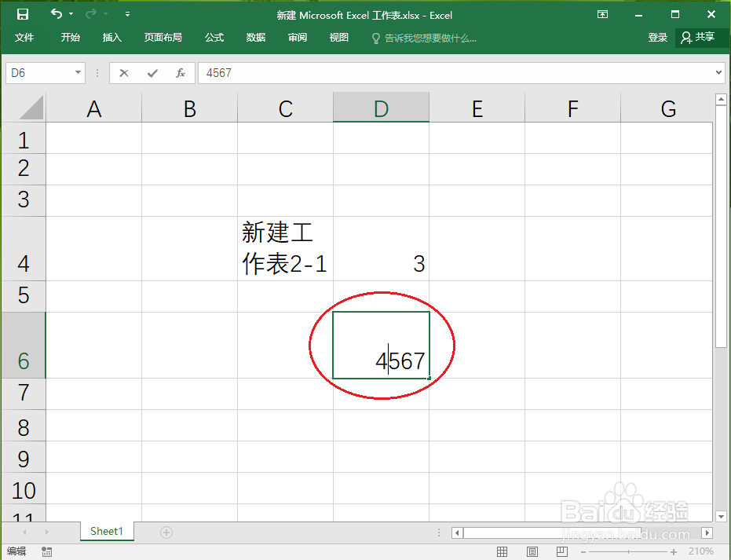The image size is (731, 560).
Task: Click the macro record icon in status bar
Action: (46, 551)
